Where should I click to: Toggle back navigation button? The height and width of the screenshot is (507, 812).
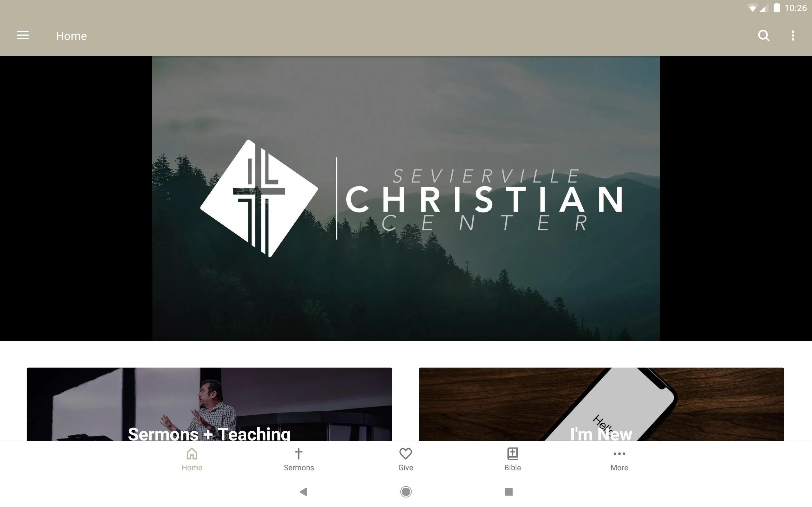[x=304, y=492]
